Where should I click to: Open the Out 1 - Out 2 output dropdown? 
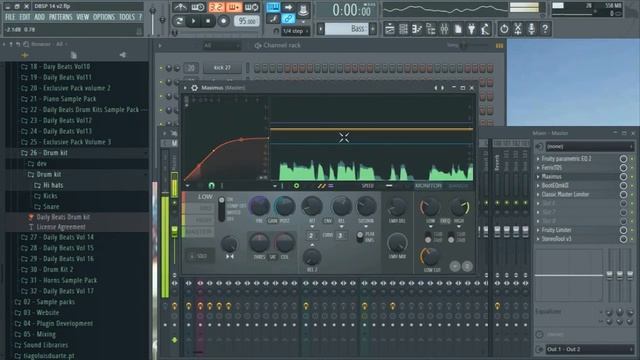point(589,349)
